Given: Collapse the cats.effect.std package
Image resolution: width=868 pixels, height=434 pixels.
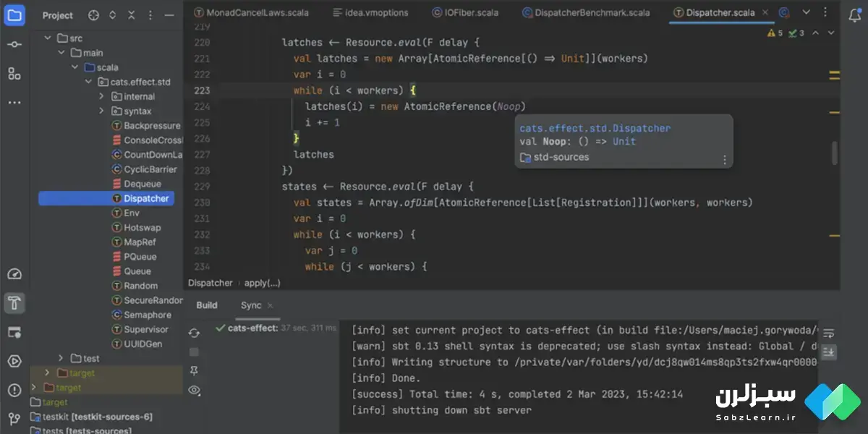Looking at the screenshot, I should point(88,82).
